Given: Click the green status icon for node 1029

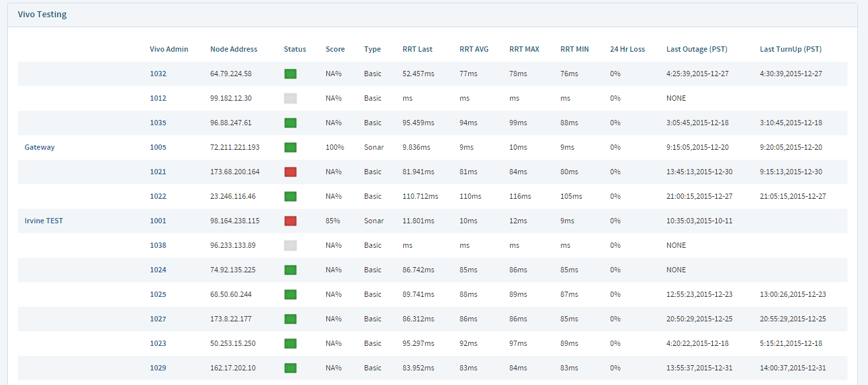Looking at the screenshot, I should (290, 368).
